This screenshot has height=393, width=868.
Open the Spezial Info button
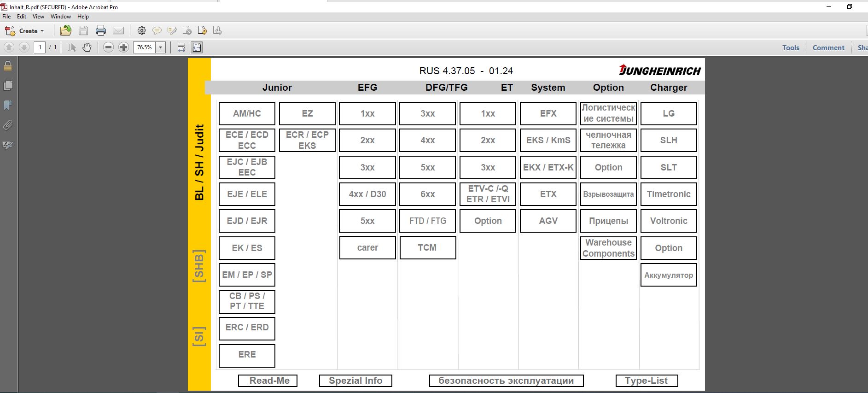coord(355,381)
